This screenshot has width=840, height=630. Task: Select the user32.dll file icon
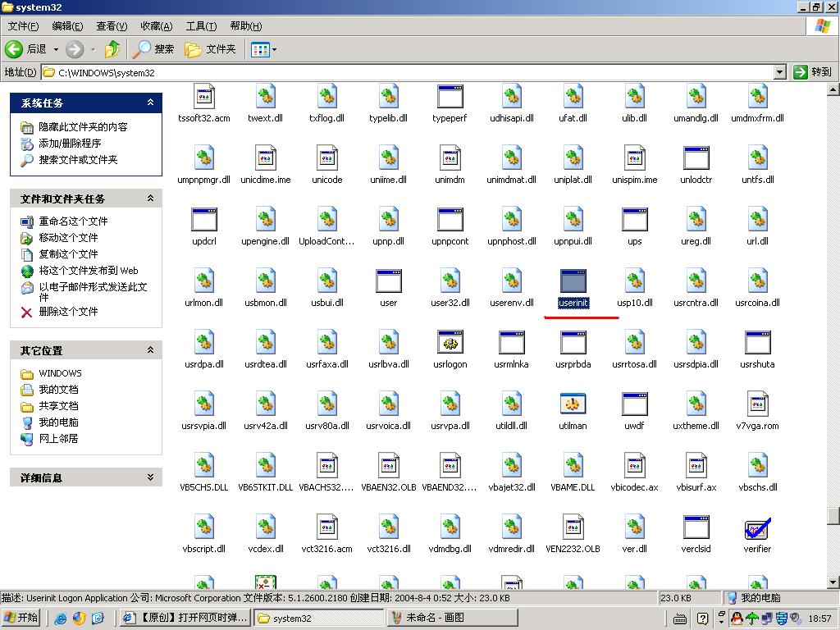tap(450, 281)
